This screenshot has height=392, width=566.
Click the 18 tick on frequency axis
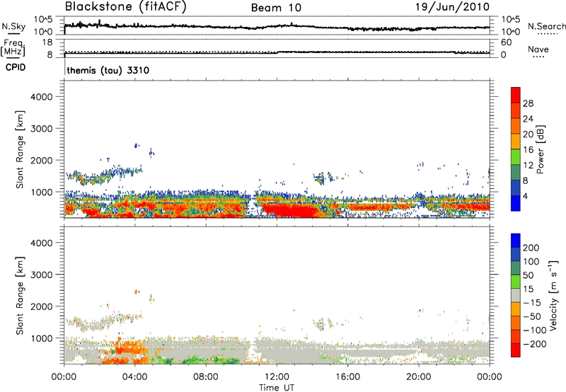tap(47, 42)
